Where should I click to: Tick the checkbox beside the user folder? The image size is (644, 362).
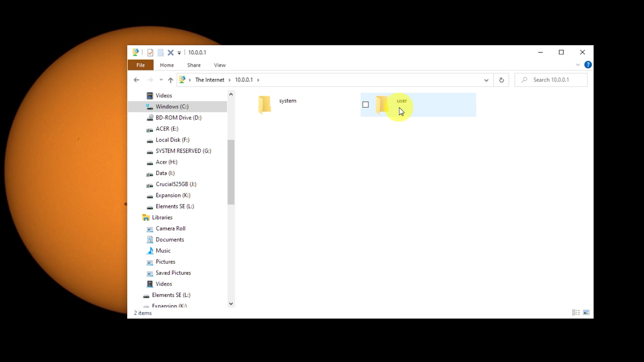[x=366, y=105]
